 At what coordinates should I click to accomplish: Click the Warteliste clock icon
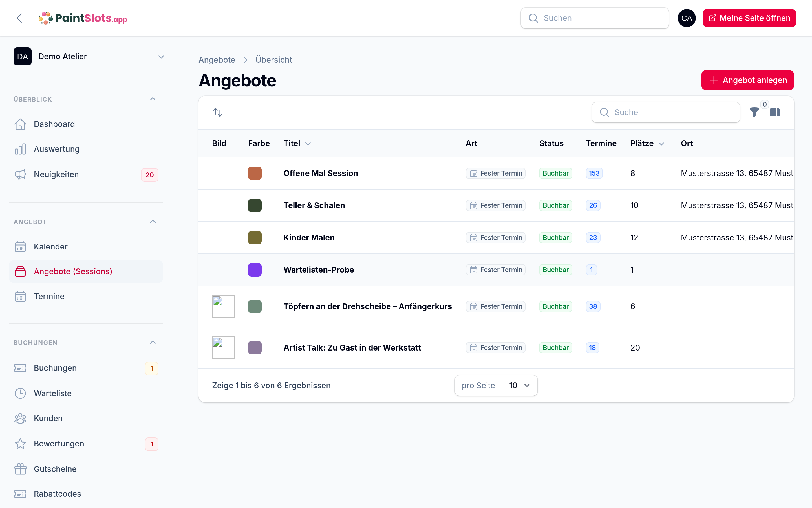pos(20,393)
